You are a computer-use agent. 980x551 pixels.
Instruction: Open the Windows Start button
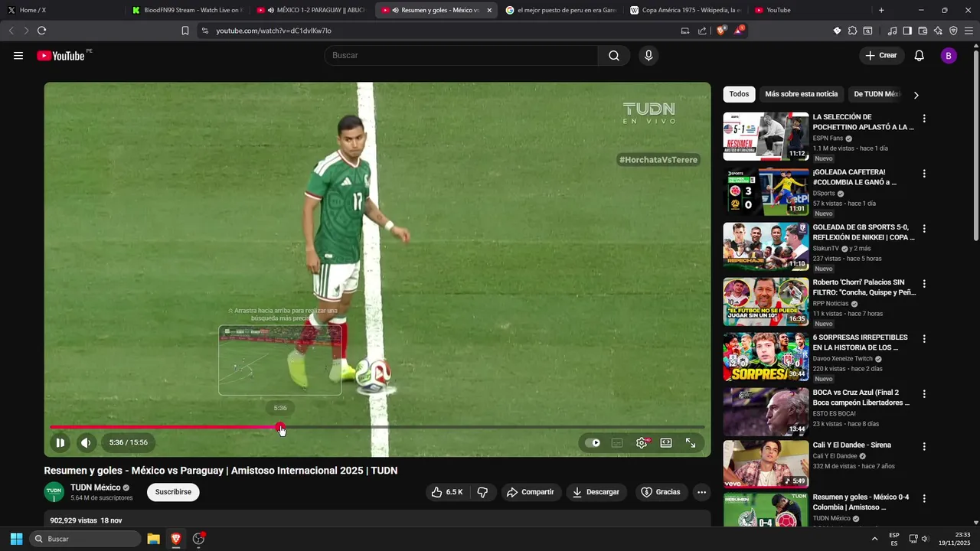pos(16,539)
